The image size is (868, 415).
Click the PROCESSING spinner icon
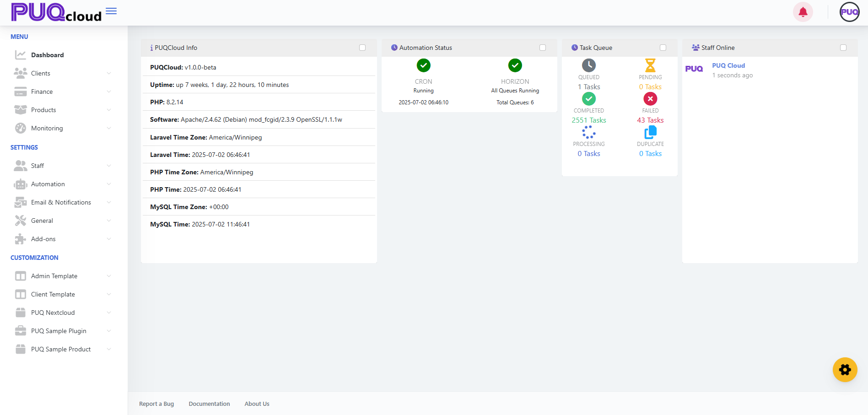coord(589,132)
